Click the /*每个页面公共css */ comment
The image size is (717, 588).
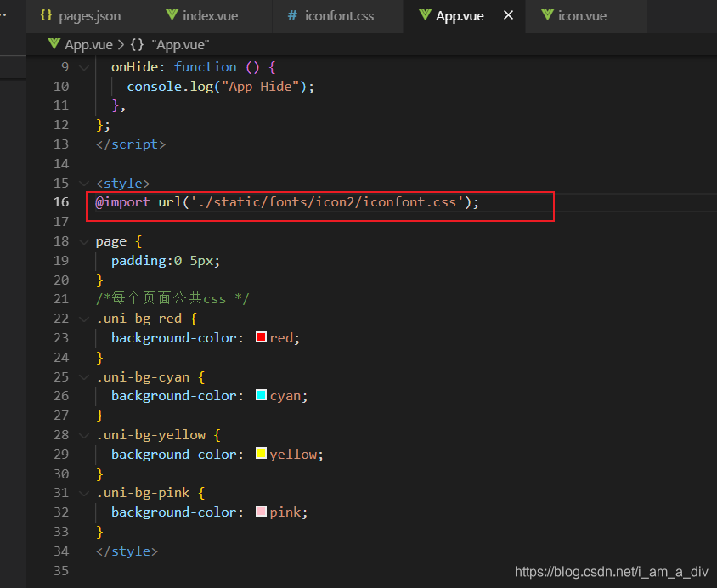tap(172, 299)
